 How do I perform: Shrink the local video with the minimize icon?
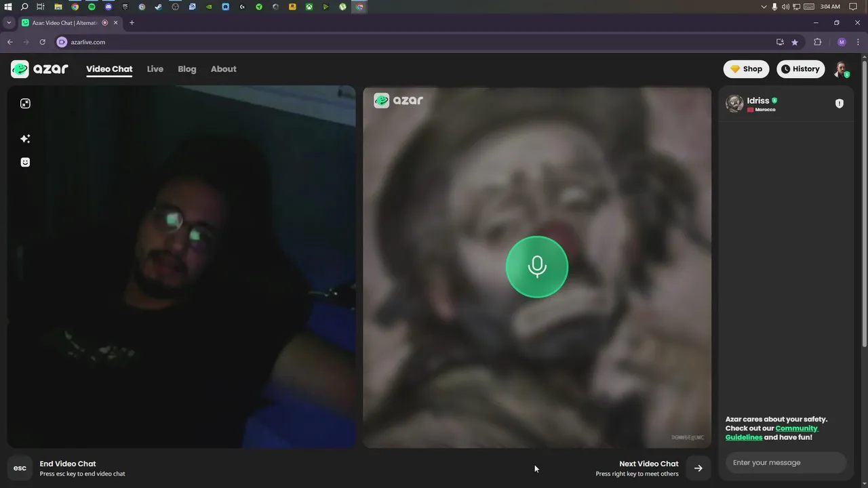pos(25,104)
